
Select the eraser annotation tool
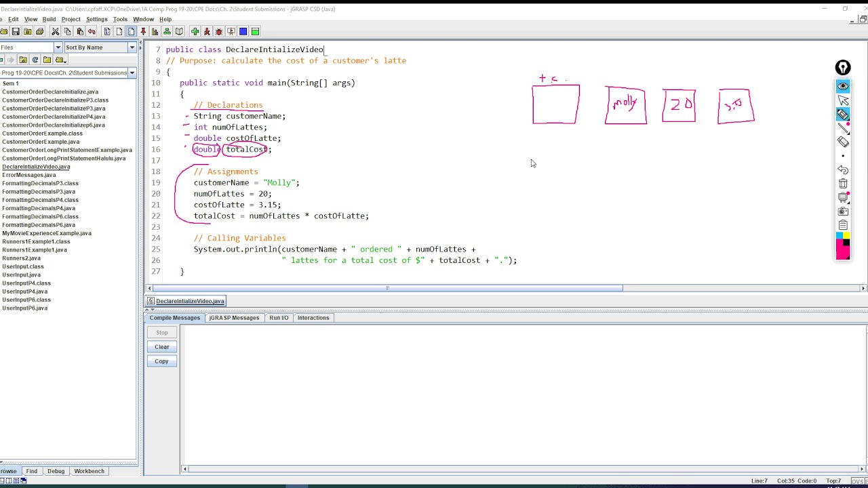pos(843,142)
